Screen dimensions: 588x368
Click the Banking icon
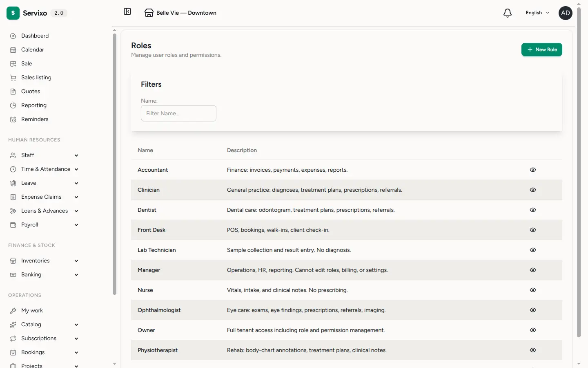[x=13, y=275]
